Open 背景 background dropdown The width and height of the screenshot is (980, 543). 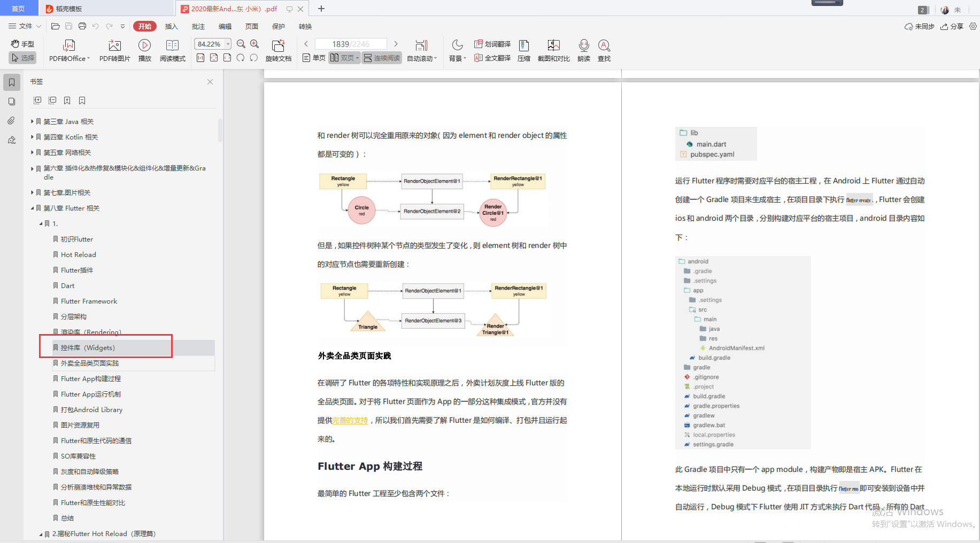458,51
